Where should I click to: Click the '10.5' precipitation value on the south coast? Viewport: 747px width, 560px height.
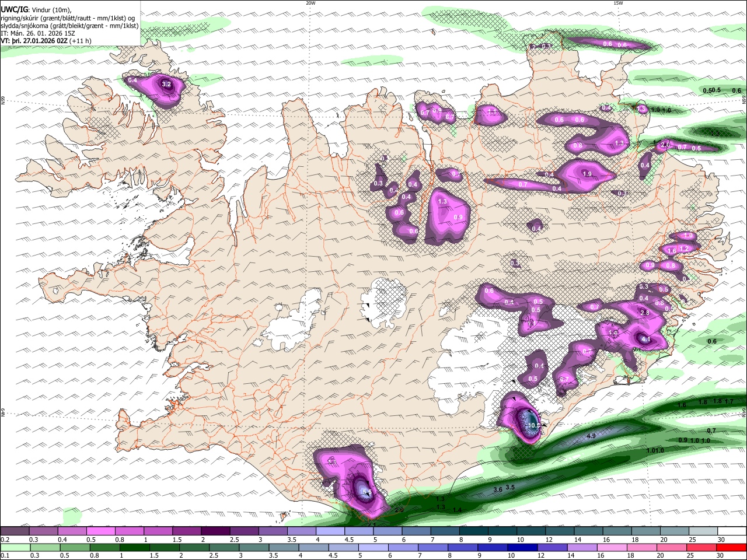tap(533, 426)
